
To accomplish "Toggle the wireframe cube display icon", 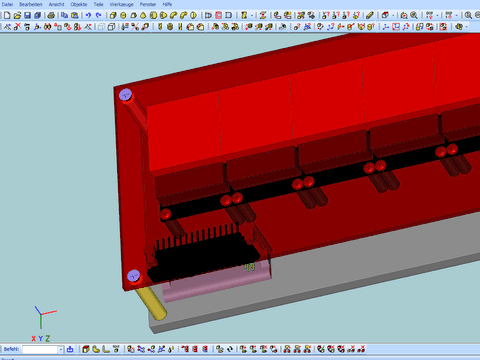I will tap(112, 27).
